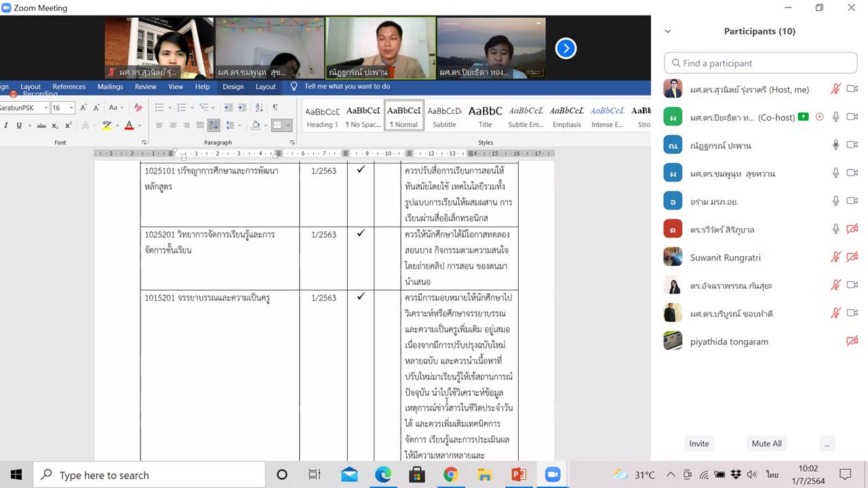This screenshot has height=488, width=868.
Task: Show next video thumbnails with blue arrow
Action: [x=566, y=48]
